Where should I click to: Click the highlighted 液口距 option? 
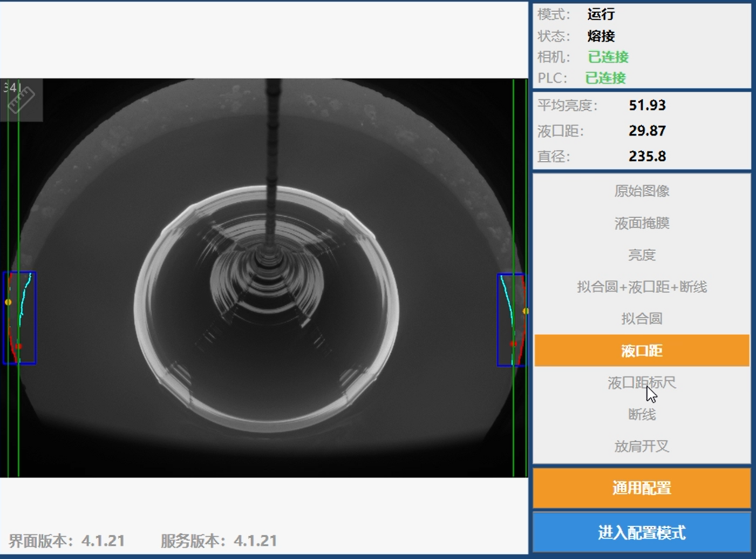coord(642,351)
